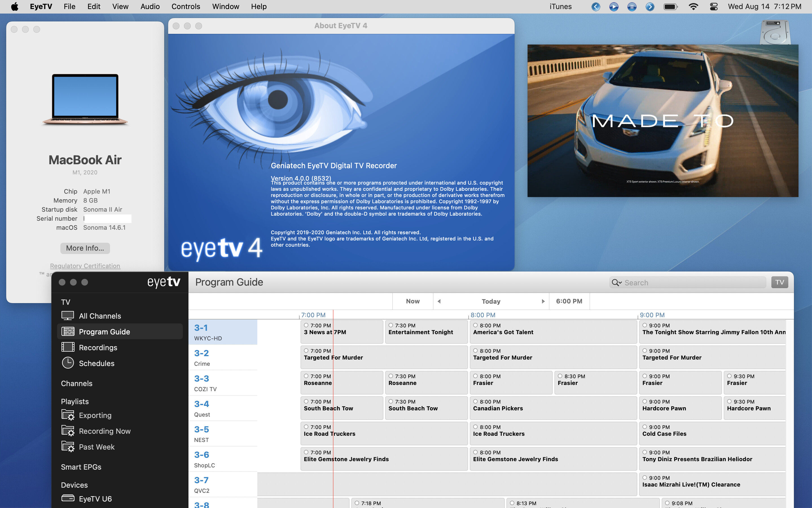Image resolution: width=812 pixels, height=508 pixels.
Task: Click the iTunes pause button in menu bar
Action: tap(632, 6)
